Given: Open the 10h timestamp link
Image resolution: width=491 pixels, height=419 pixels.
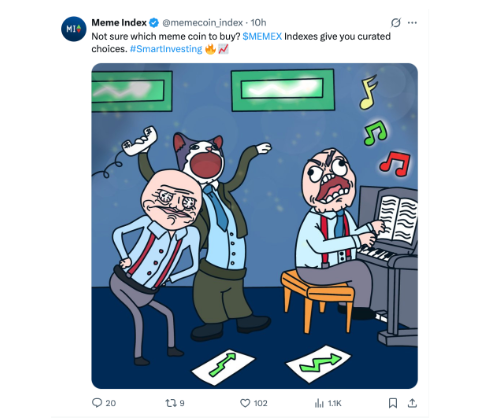Looking at the screenshot, I should coord(258,23).
